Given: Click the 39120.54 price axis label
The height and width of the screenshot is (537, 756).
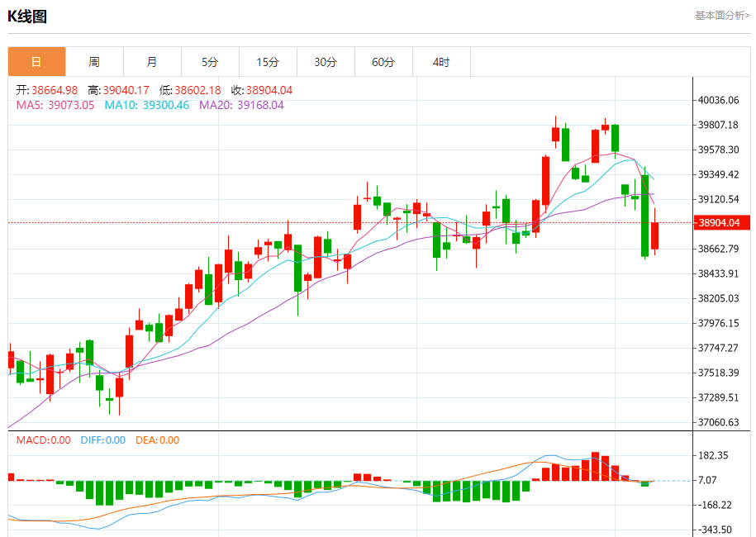Looking at the screenshot, I should coord(718,199).
